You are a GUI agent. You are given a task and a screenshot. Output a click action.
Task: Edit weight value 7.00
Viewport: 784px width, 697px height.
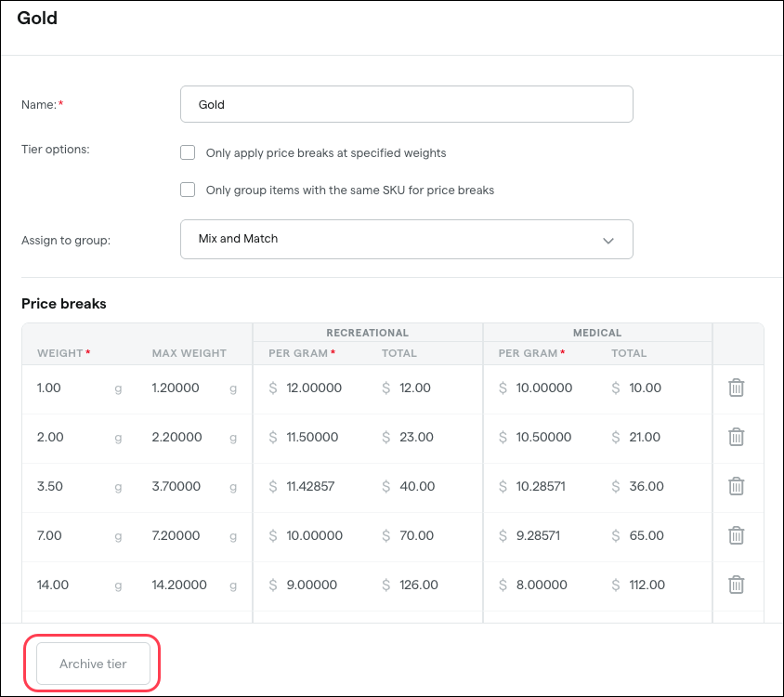point(49,535)
